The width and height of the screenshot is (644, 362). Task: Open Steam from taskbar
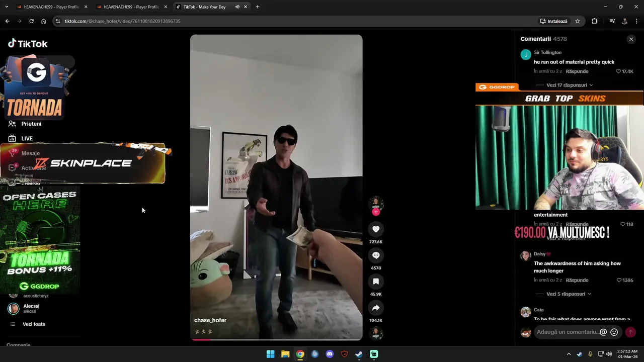tap(359, 354)
